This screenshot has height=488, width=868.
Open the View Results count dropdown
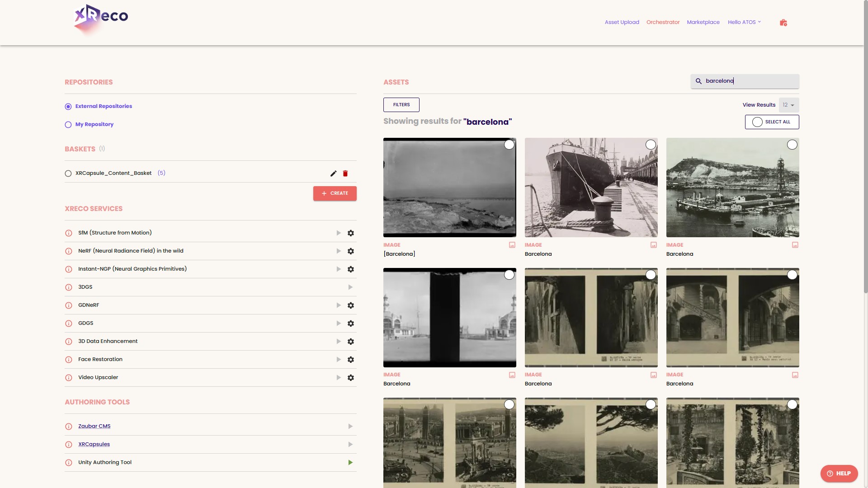click(x=789, y=105)
